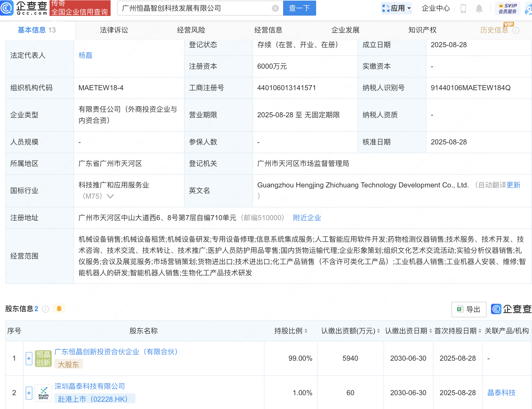This screenshot has height=409, width=532.
Task: Click 广东省广州市天河区 region text
Action: [x=110, y=164]
